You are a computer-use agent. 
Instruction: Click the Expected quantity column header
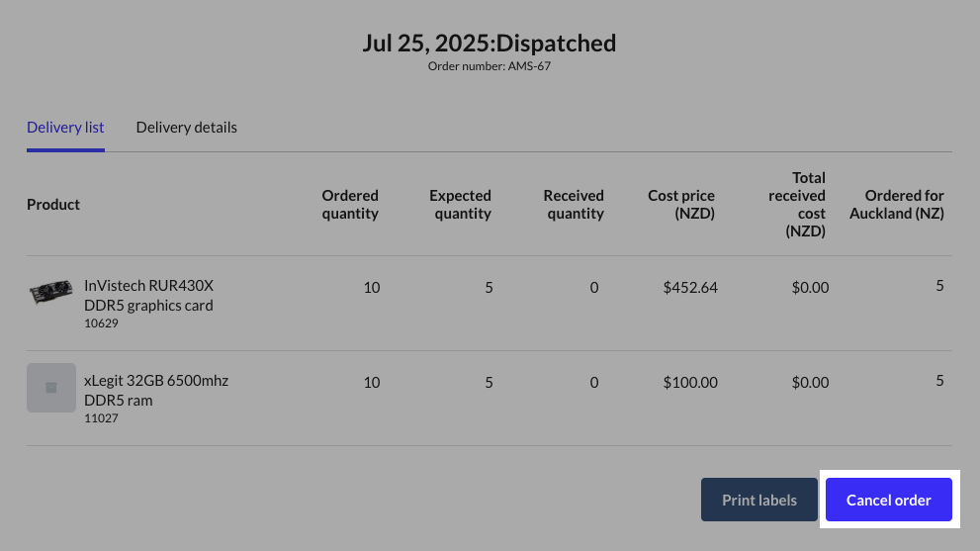[x=460, y=205]
